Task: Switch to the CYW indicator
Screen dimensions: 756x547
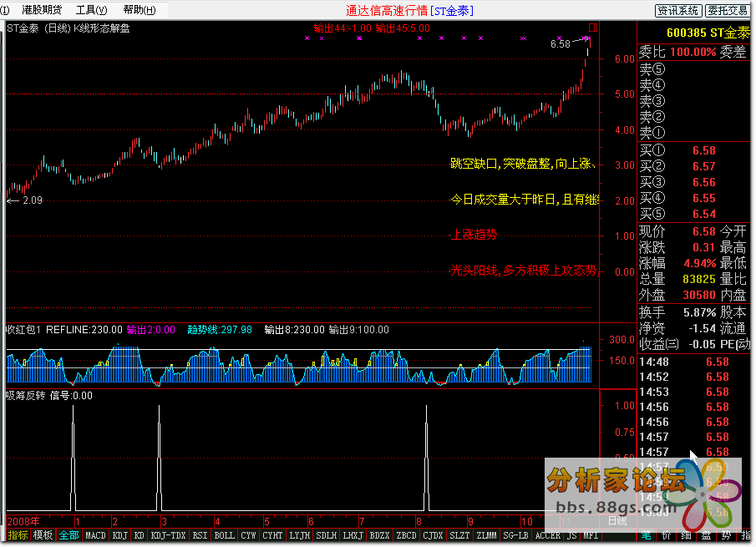Action: pos(248,535)
